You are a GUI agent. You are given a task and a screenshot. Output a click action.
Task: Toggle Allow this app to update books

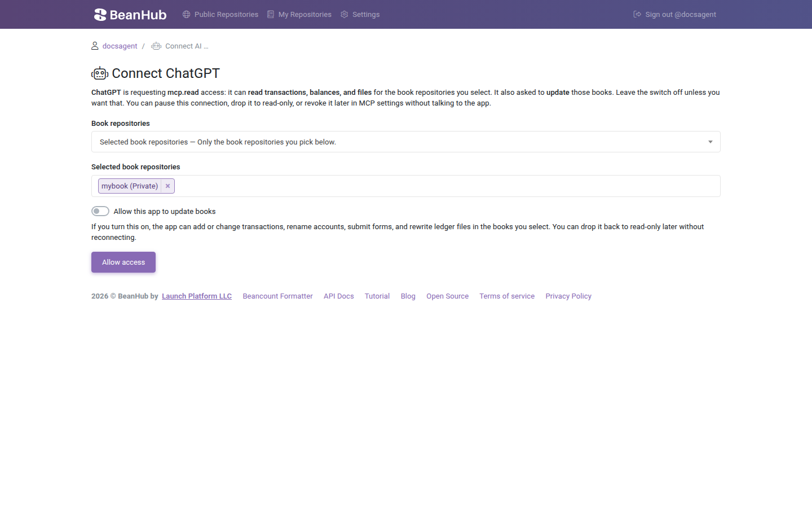pos(100,211)
